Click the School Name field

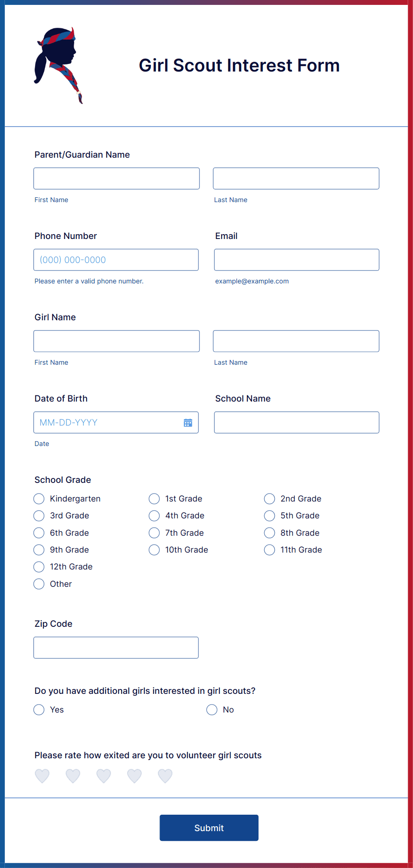coord(296,422)
